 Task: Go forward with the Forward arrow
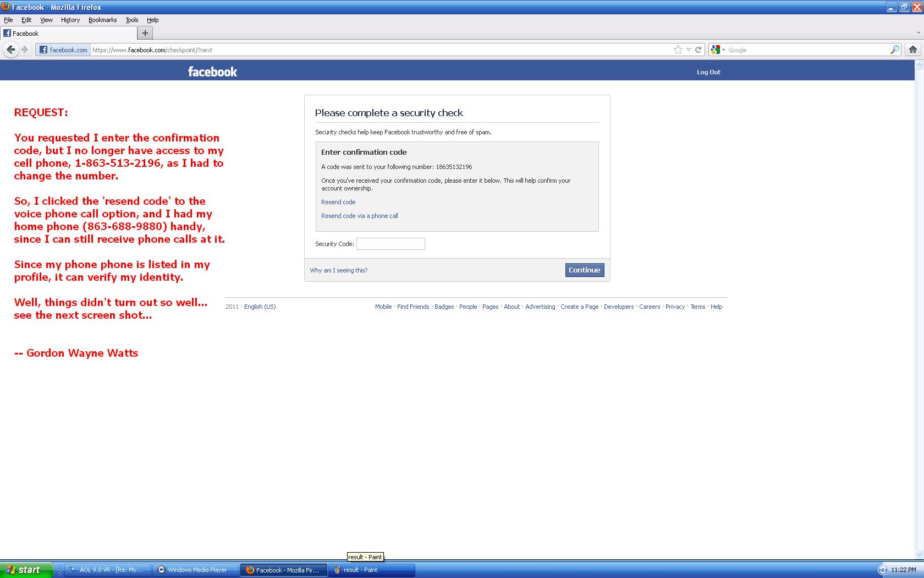pyautogui.click(x=25, y=50)
